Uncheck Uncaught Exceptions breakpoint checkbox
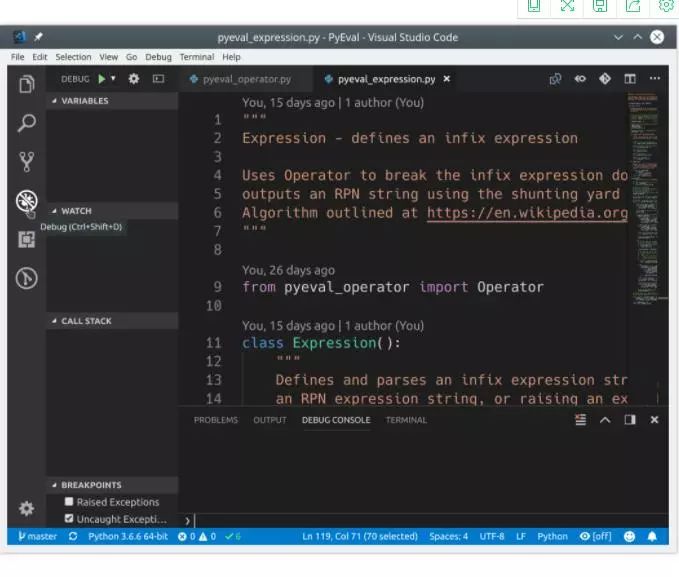The image size is (679, 577). click(x=69, y=519)
